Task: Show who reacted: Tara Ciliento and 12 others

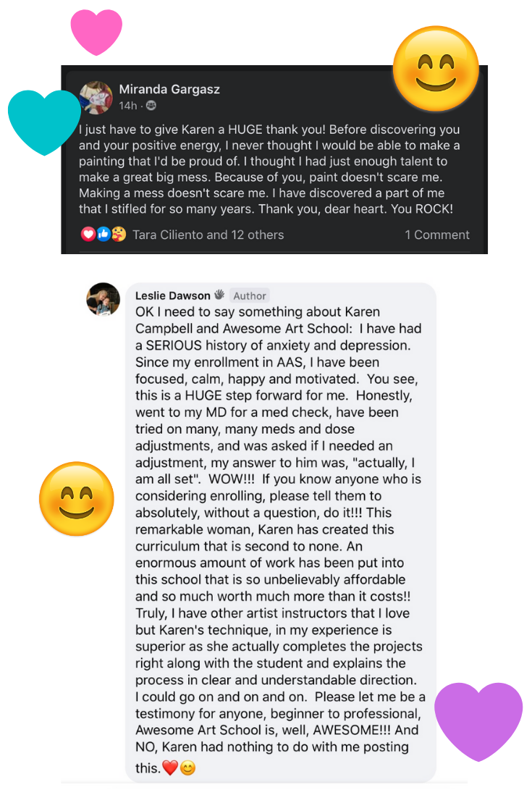Action: coord(208,235)
